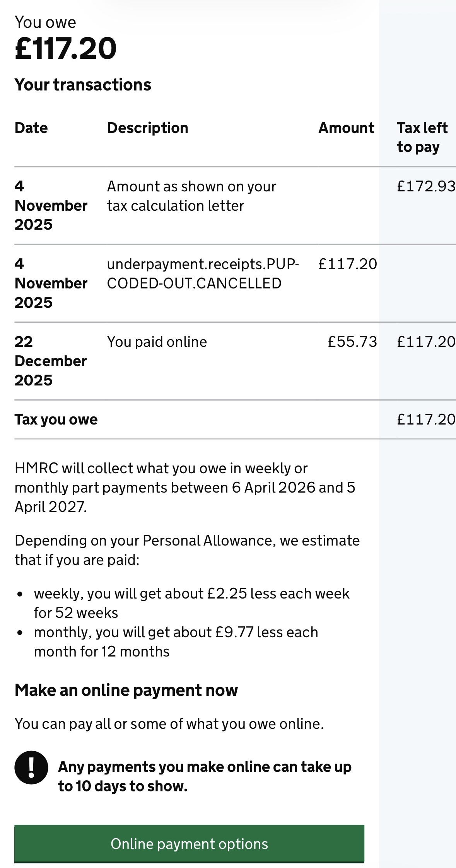This screenshot has width=456, height=868.
Task: Select the tax calculation letter description
Action: pyautogui.click(x=191, y=196)
